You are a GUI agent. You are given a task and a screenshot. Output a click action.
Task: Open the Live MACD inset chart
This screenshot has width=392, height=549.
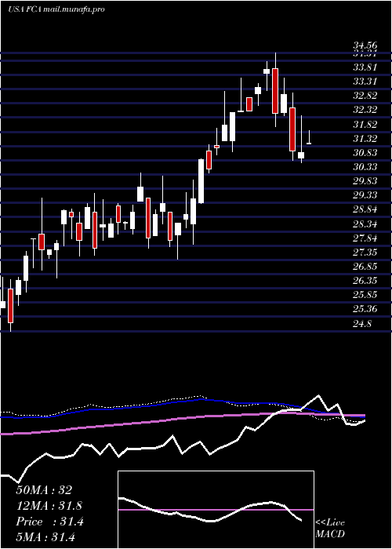tap(216, 510)
